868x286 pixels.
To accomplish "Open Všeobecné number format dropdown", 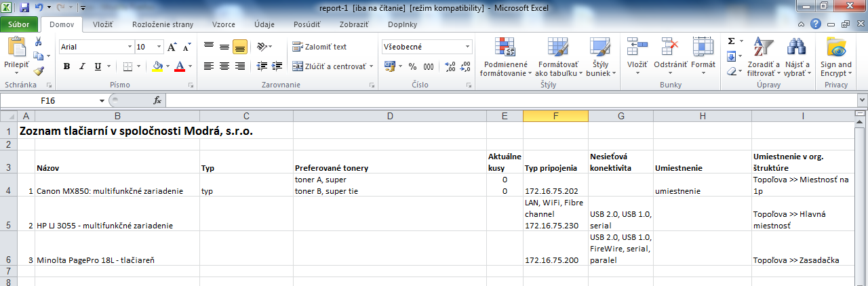I will click(468, 47).
